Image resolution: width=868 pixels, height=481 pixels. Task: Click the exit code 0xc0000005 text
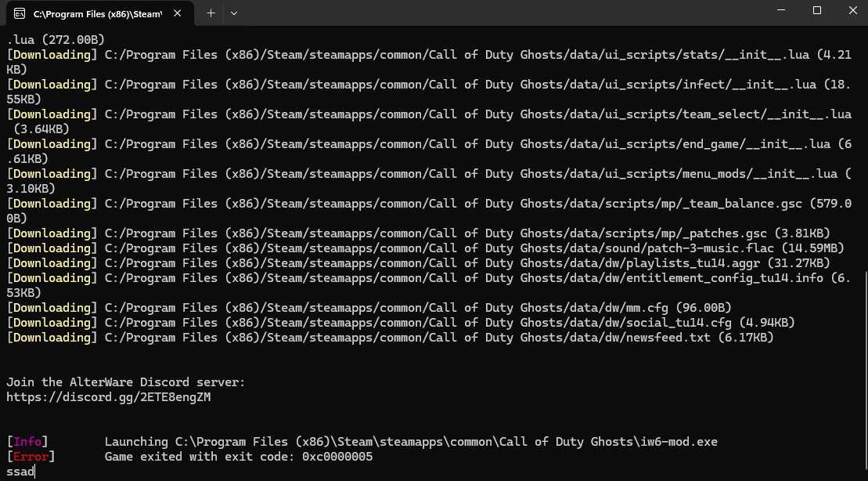337,457
